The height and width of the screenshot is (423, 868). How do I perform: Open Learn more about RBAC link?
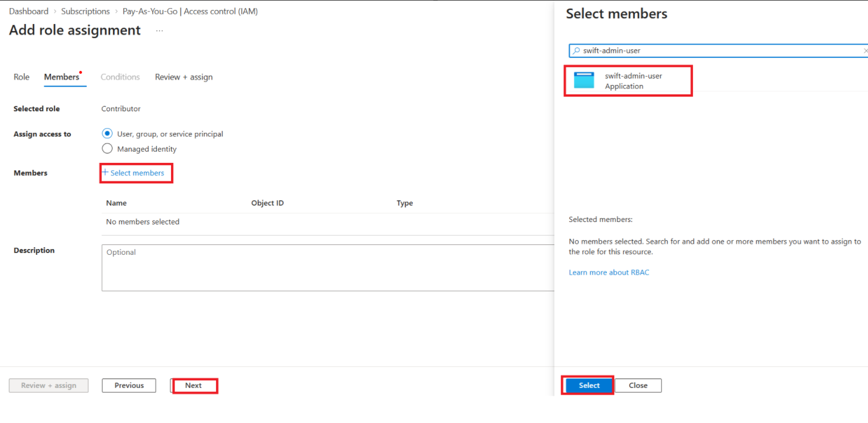[609, 272]
